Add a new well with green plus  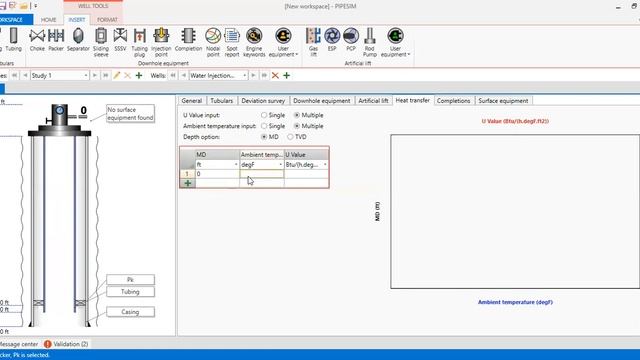point(287,76)
